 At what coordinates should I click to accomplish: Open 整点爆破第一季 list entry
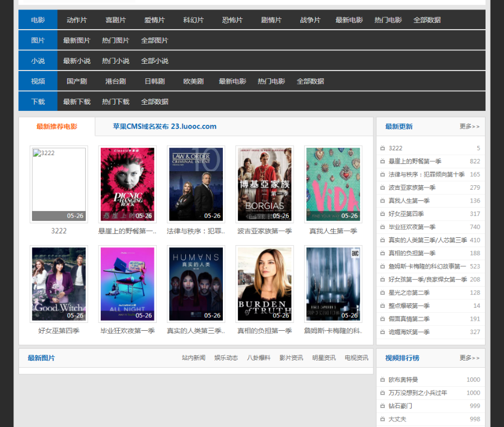[409, 306]
